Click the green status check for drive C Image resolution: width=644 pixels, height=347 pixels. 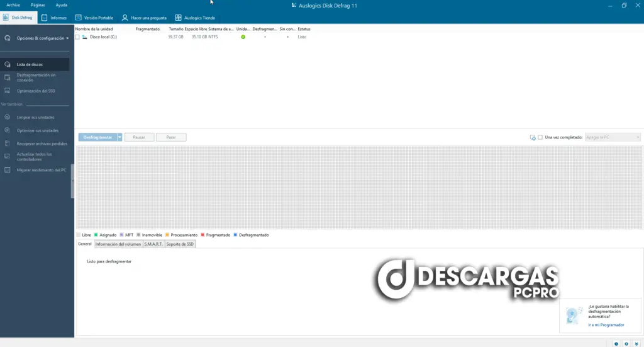[243, 37]
